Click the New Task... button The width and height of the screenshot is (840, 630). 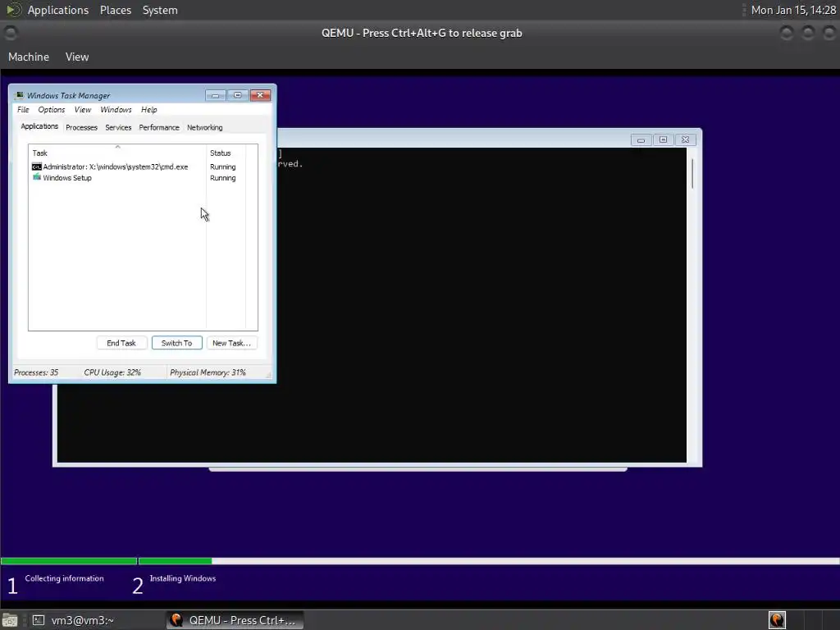click(231, 343)
